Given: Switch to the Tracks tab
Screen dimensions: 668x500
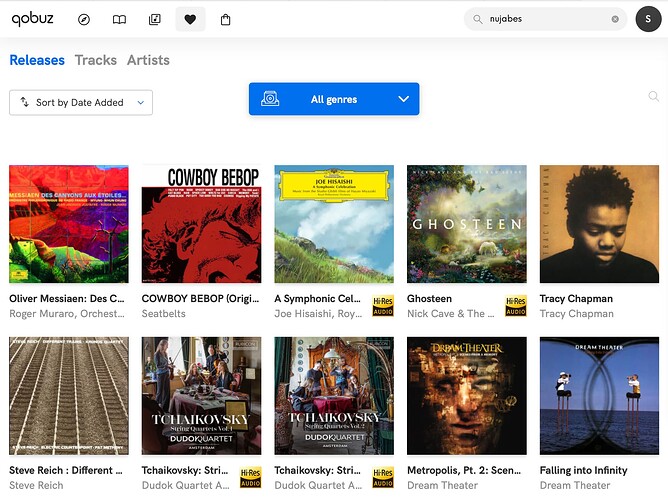Looking at the screenshot, I should click(96, 60).
